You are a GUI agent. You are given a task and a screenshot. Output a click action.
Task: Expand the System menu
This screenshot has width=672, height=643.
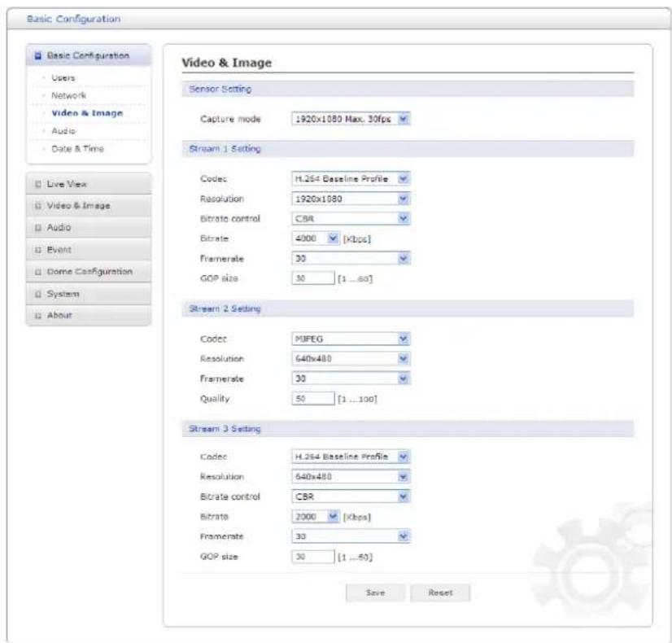[89, 294]
